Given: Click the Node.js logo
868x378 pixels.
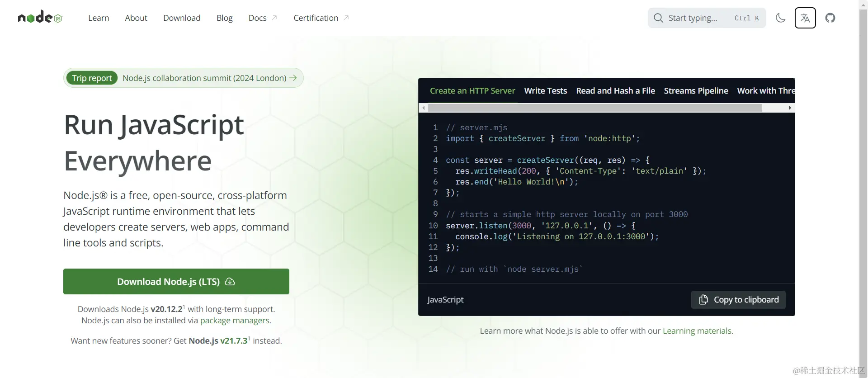Looking at the screenshot, I should 40,17.
